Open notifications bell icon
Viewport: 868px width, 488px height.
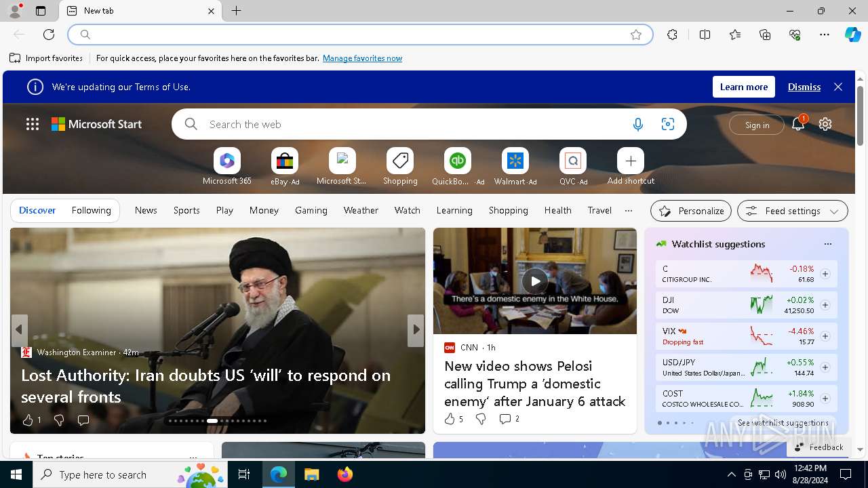pyautogui.click(x=798, y=124)
